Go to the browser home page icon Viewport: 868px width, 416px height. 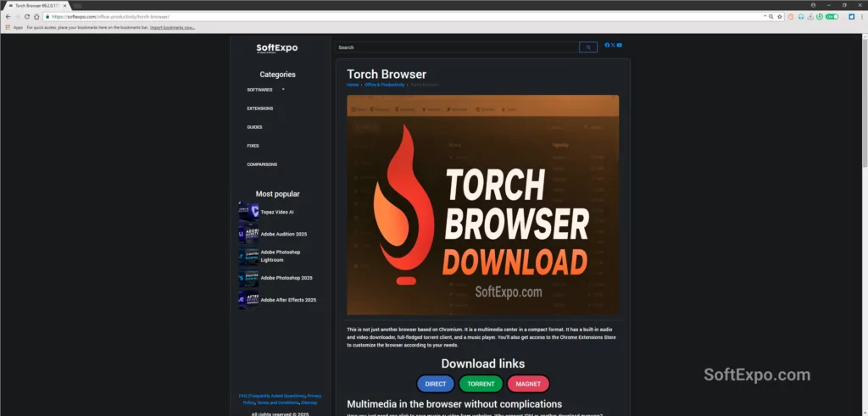coord(36,16)
